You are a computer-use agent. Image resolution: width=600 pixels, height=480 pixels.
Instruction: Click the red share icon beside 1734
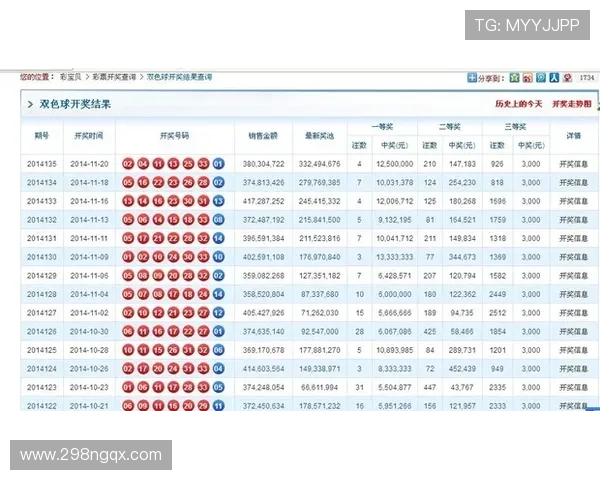tap(567, 78)
